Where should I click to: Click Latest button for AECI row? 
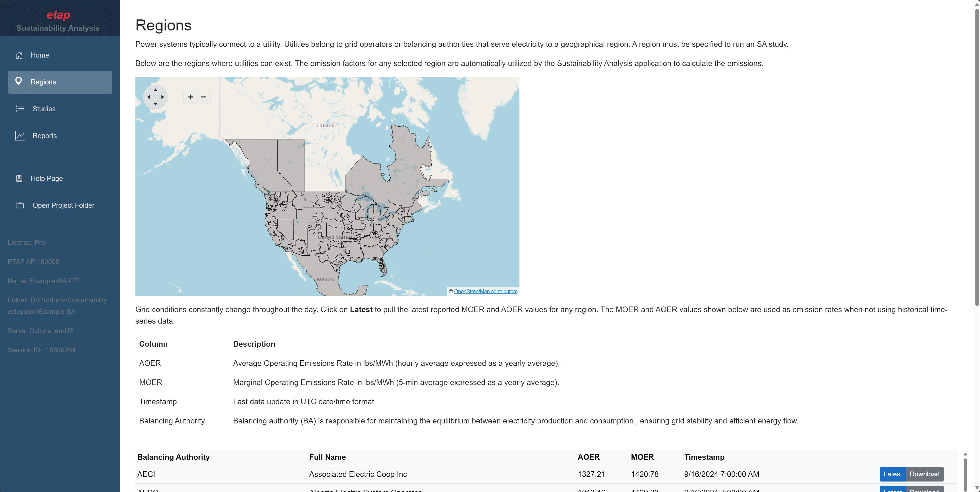click(892, 474)
